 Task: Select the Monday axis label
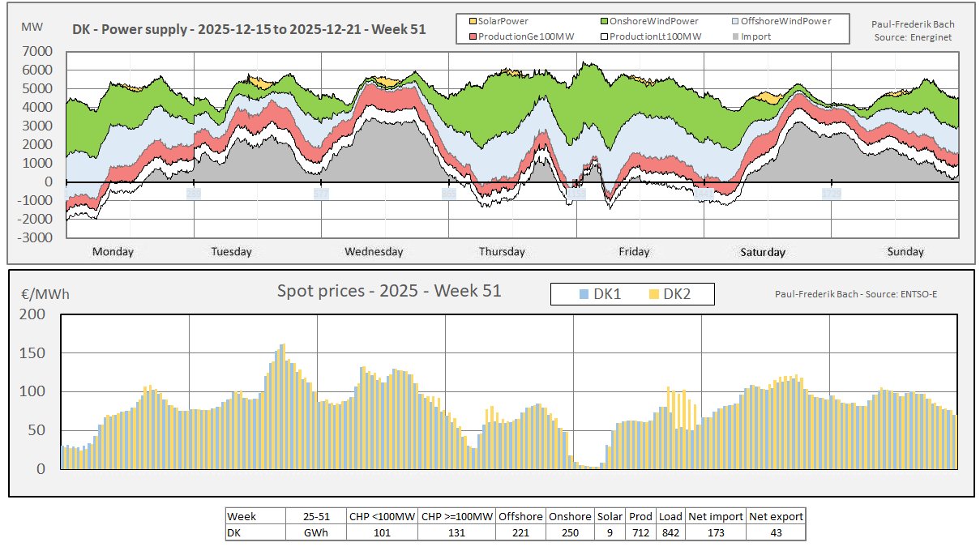113,252
